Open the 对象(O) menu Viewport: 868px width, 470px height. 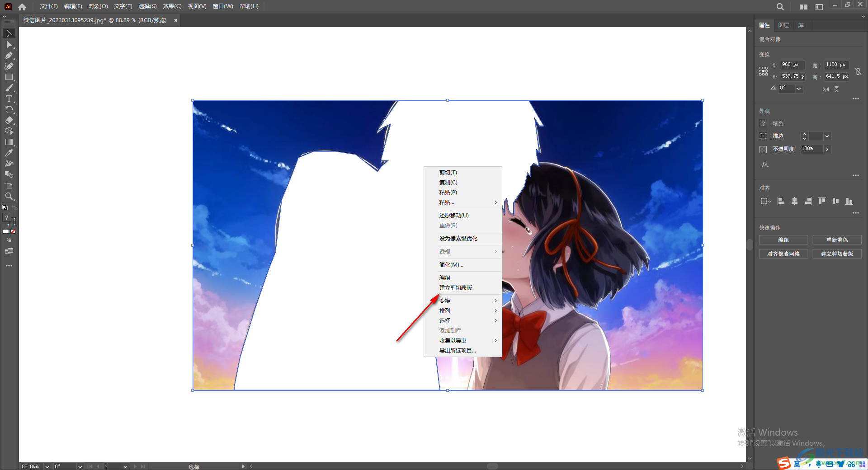coord(98,6)
